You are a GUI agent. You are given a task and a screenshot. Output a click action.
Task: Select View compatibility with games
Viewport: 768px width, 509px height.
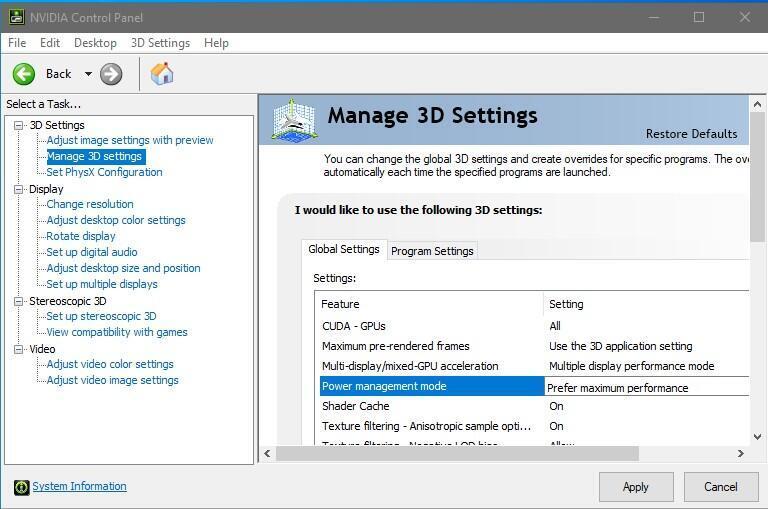(117, 332)
